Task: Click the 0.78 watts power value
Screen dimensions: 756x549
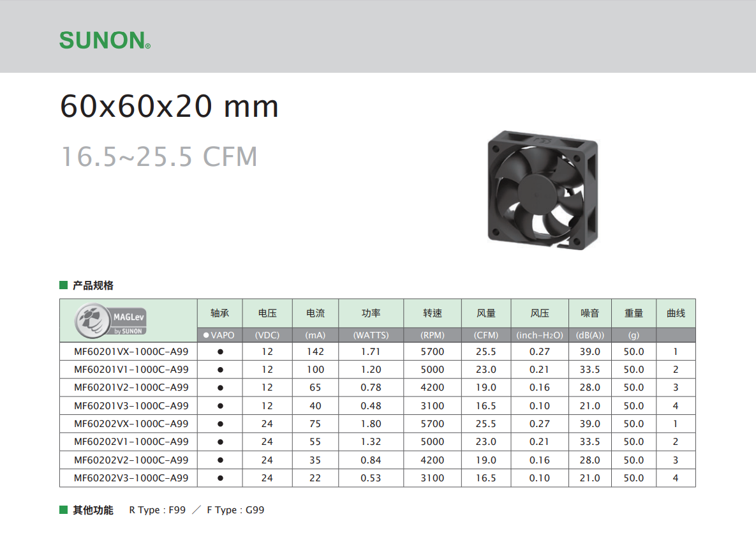Action: tap(371, 387)
